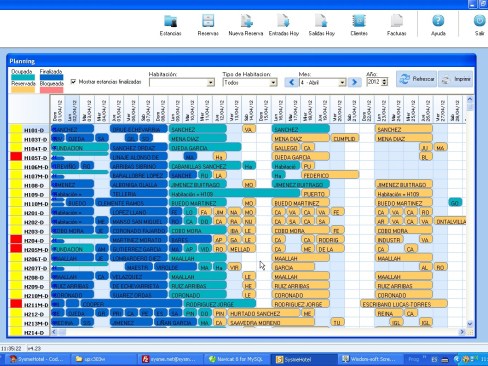Click the ES language indicator in tray

[434, 359]
